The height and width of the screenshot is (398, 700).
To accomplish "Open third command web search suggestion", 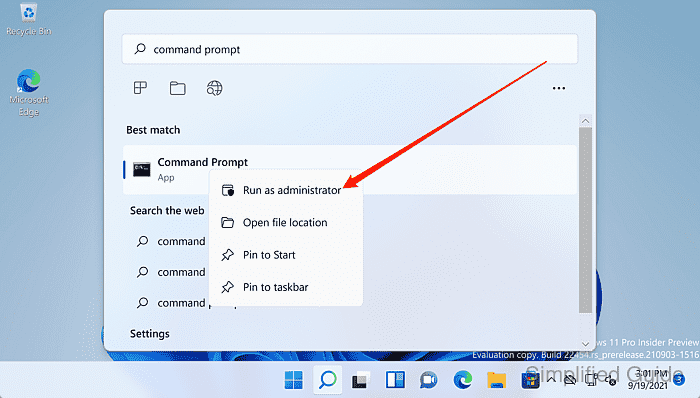I will [x=171, y=303].
